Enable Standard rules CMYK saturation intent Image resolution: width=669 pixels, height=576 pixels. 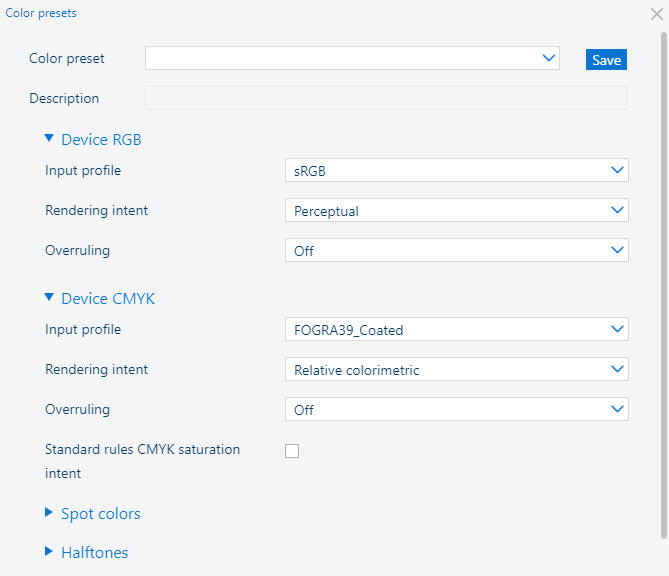tap(292, 451)
